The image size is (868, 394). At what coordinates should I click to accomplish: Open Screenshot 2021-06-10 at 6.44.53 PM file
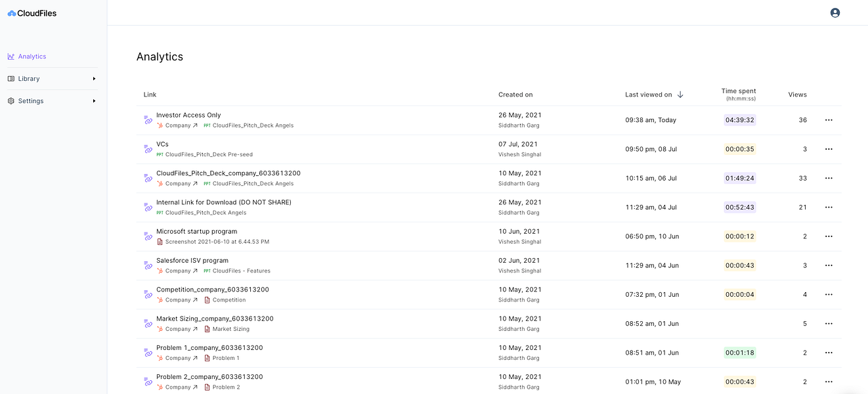pos(217,242)
